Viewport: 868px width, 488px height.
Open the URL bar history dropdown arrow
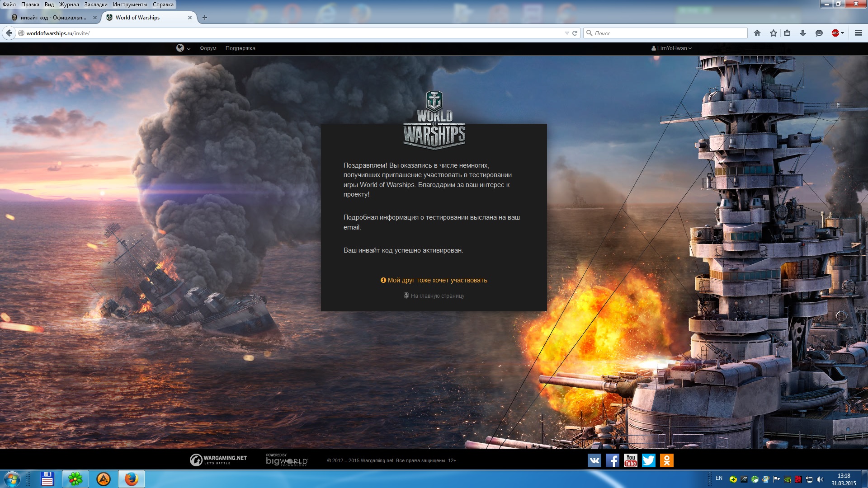[x=567, y=33]
